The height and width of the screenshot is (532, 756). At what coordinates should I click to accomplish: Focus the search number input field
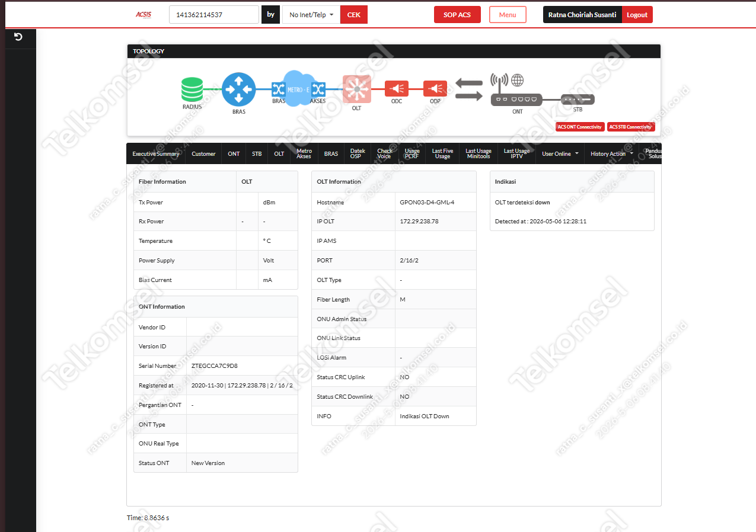[x=214, y=15]
